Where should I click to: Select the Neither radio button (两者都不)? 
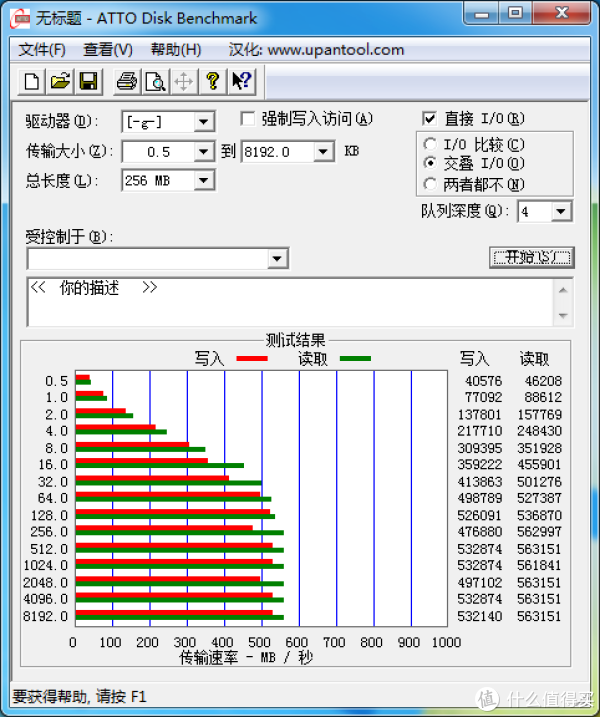pyautogui.click(x=430, y=184)
